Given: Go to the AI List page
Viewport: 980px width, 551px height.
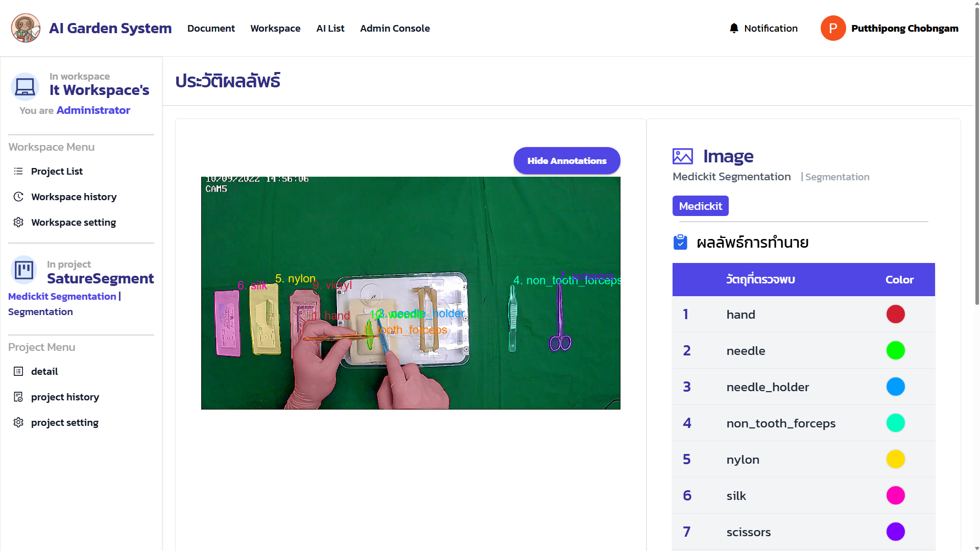Looking at the screenshot, I should (330, 28).
